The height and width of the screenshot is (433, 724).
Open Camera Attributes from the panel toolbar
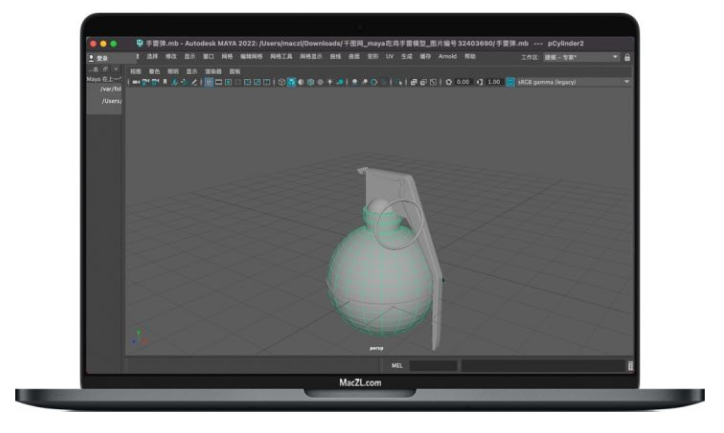(x=155, y=82)
